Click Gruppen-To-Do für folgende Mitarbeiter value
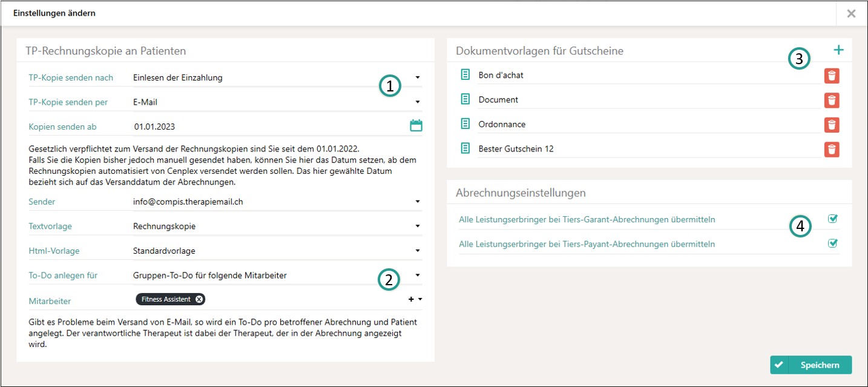Screen dimensions: 868x387 [x=210, y=276]
